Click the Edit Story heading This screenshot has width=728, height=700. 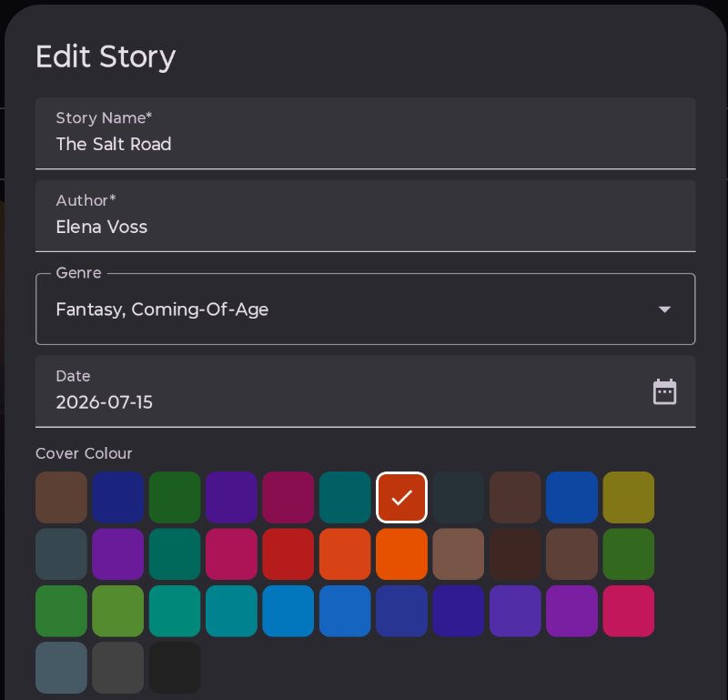point(106,57)
